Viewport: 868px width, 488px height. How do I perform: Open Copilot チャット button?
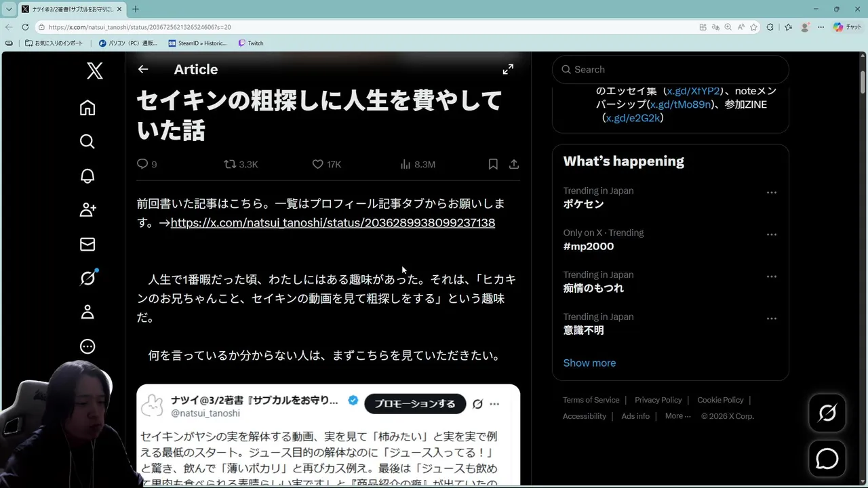pyautogui.click(x=848, y=27)
